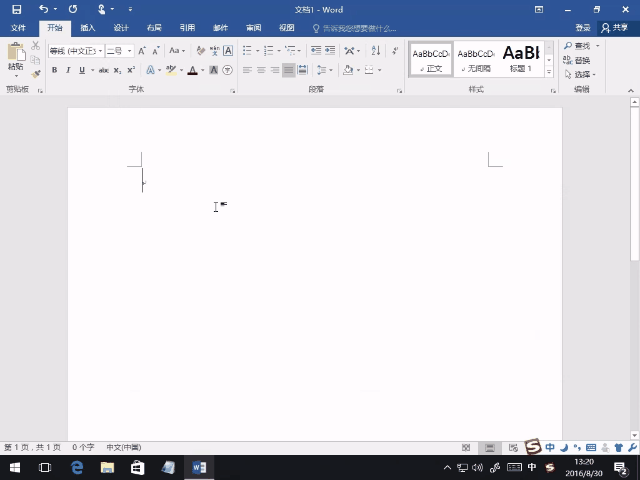This screenshot has height=480, width=640.
Task: Toggle strikethrough text formatting
Action: (x=101, y=70)
